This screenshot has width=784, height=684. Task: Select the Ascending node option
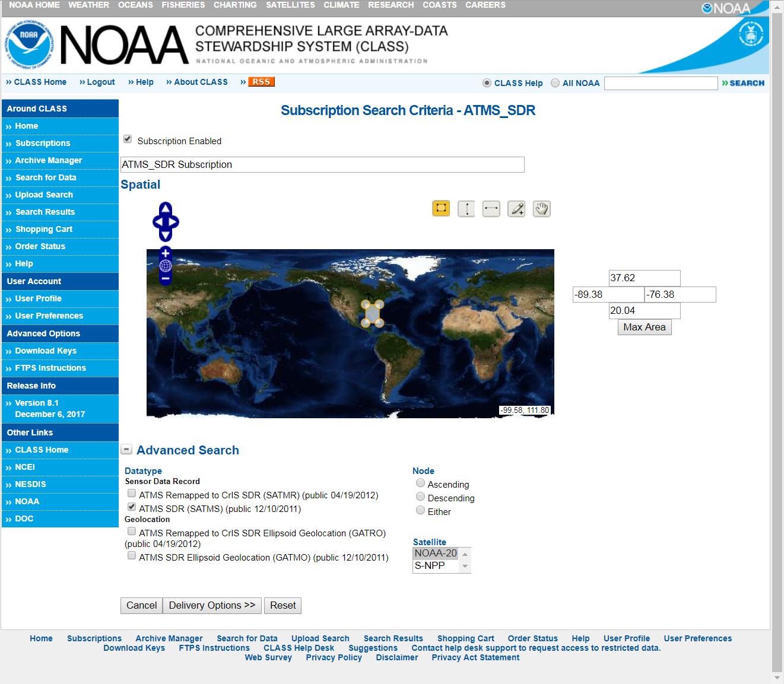point(420,483)
